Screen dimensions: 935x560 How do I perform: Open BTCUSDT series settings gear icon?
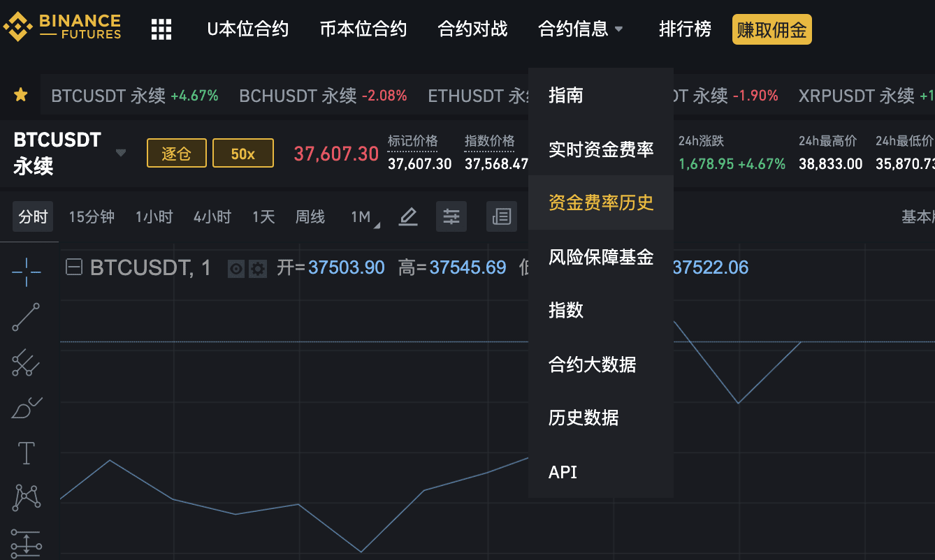click(x=258, y=269)
